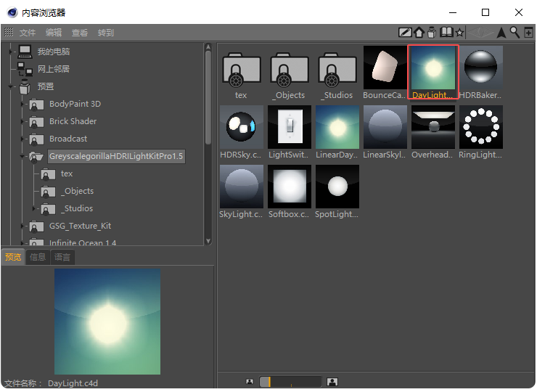Image resolution: width=537 pixels, height=392 pixels.
Task: Open presets via the jar icon
Action: (x=432, y=33)
